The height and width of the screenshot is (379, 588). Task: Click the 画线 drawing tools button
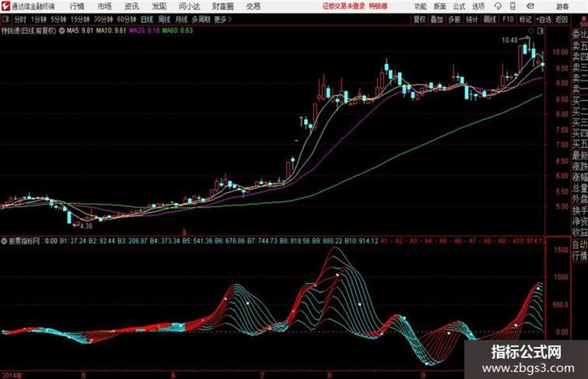pyautogui.click(x=490, y=19)
